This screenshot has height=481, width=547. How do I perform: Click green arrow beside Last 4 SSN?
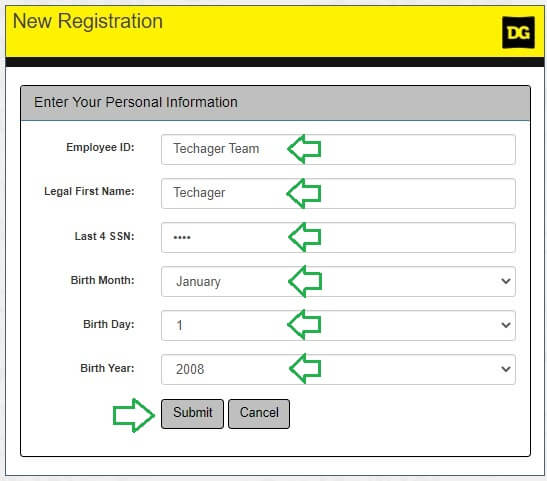(305, 237)
